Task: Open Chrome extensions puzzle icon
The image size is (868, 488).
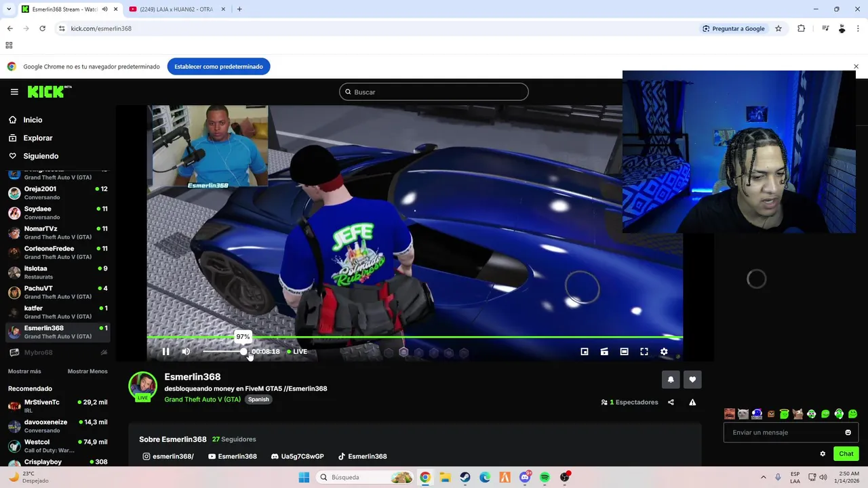Action: click(x=801, y=28)
